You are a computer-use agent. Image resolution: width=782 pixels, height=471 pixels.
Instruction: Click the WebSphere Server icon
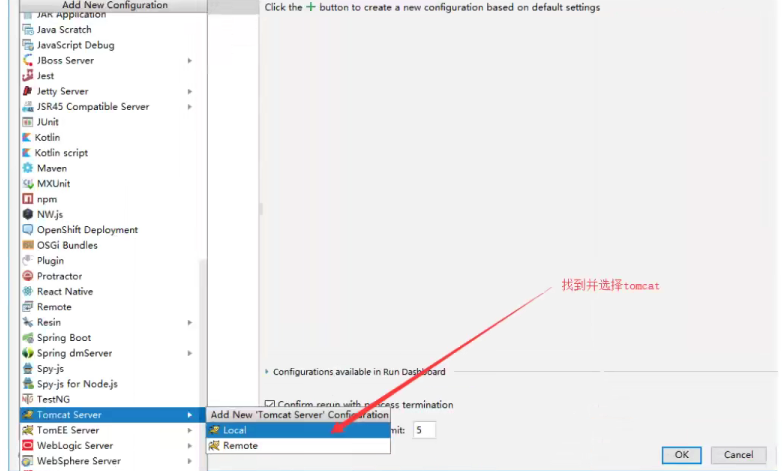28,461
